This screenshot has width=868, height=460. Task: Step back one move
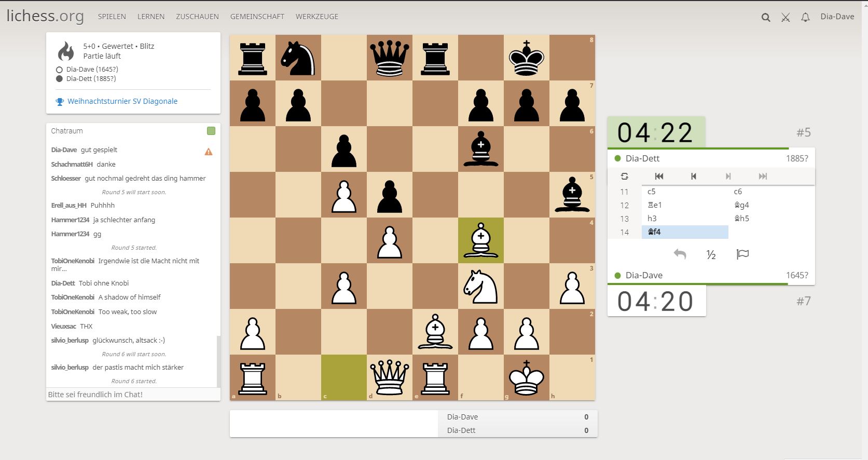click(693, 177)
